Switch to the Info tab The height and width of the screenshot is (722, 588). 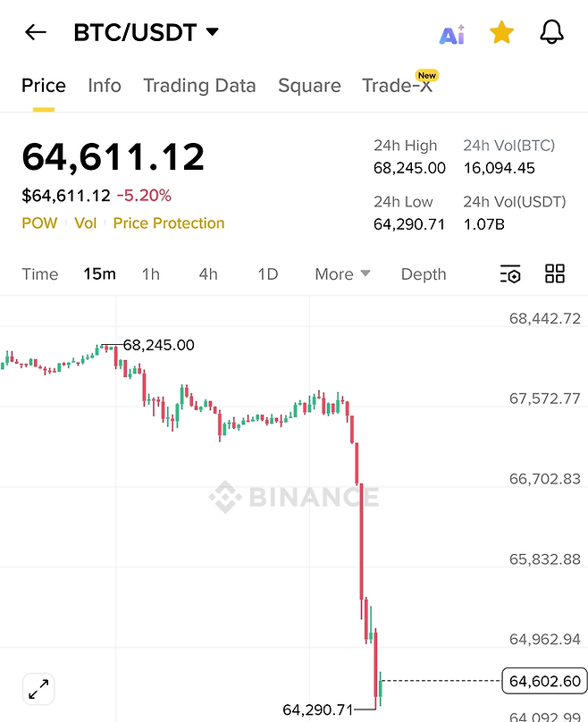(105, 86)
